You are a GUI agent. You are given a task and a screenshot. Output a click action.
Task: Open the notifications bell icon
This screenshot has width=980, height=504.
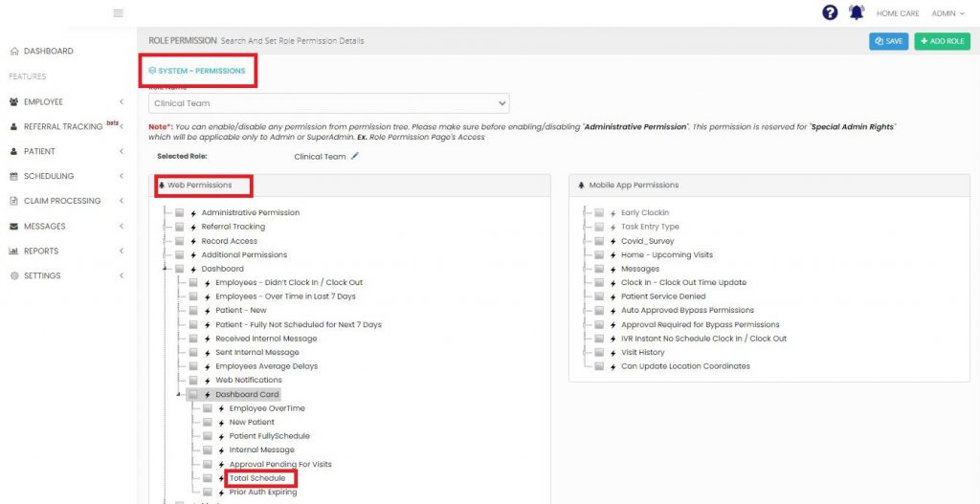(857, 12)
